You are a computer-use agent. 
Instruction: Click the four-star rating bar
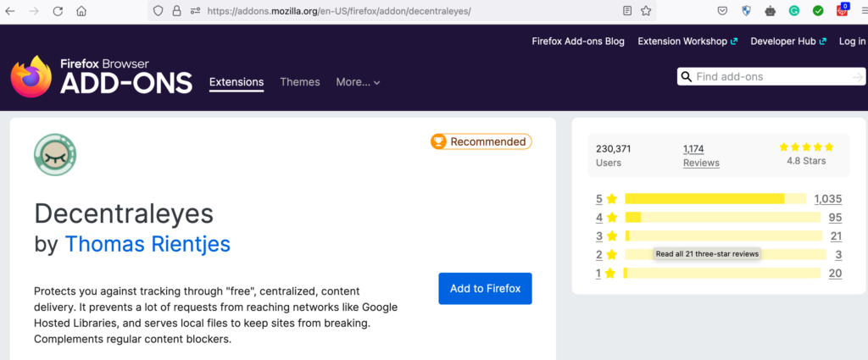pos(723,218)
